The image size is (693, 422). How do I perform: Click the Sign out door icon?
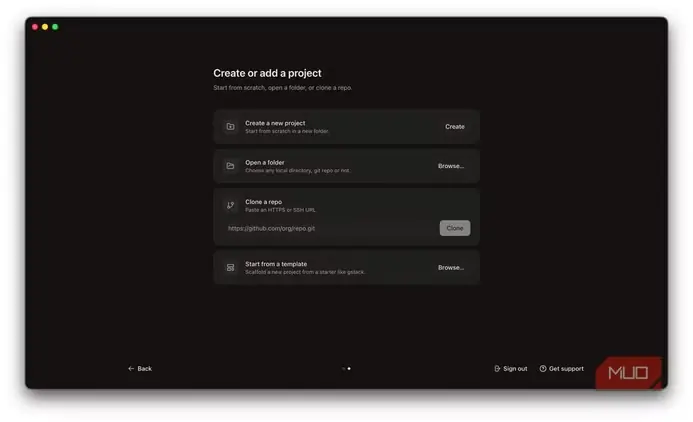pos(497,369)
